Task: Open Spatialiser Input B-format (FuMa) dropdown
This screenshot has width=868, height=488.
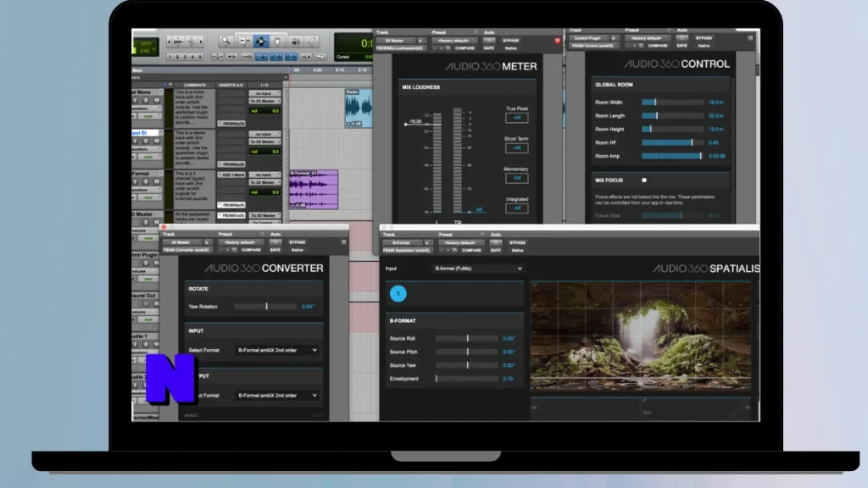Action: [478, 269]
